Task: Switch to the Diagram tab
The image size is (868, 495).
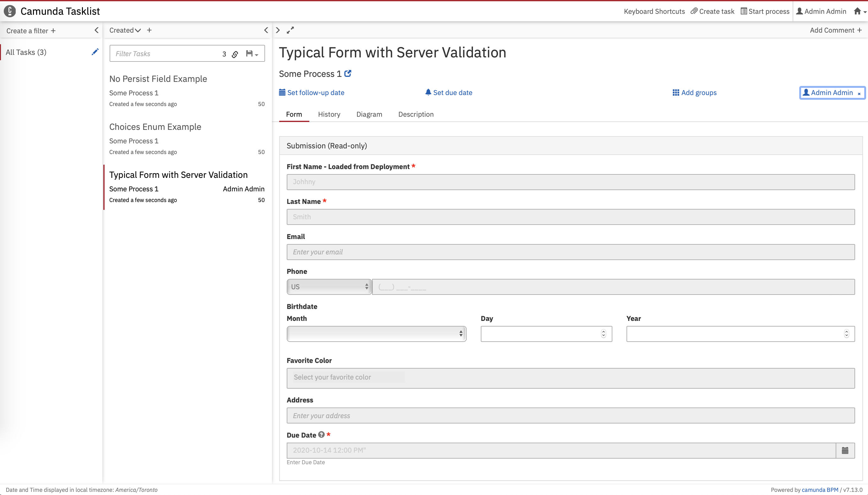Action: [x=369, y=114]
